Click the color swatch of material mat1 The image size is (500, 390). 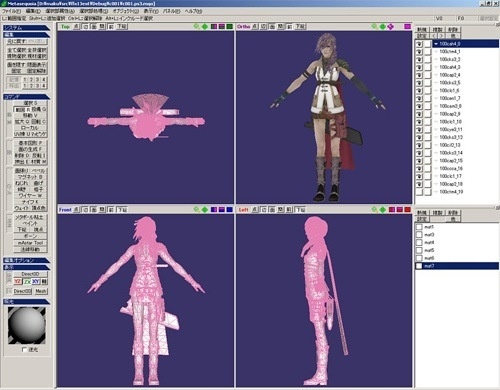coord(419,227)
